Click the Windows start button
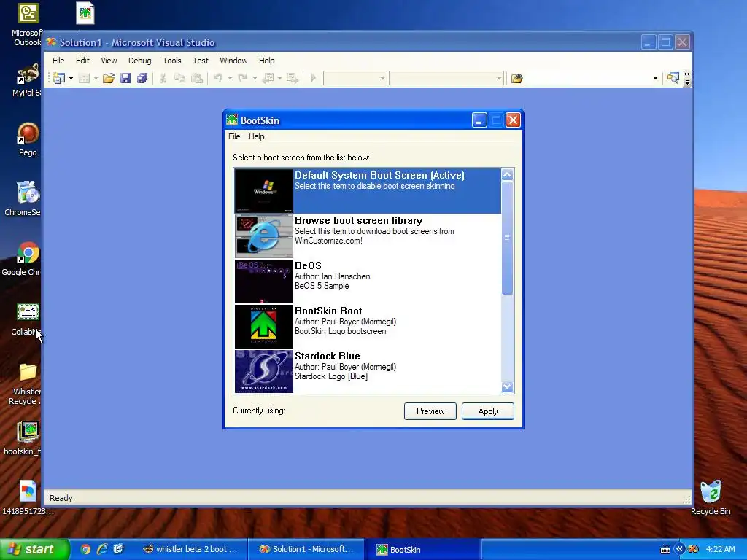747x560 pixels. click(34, 549)
